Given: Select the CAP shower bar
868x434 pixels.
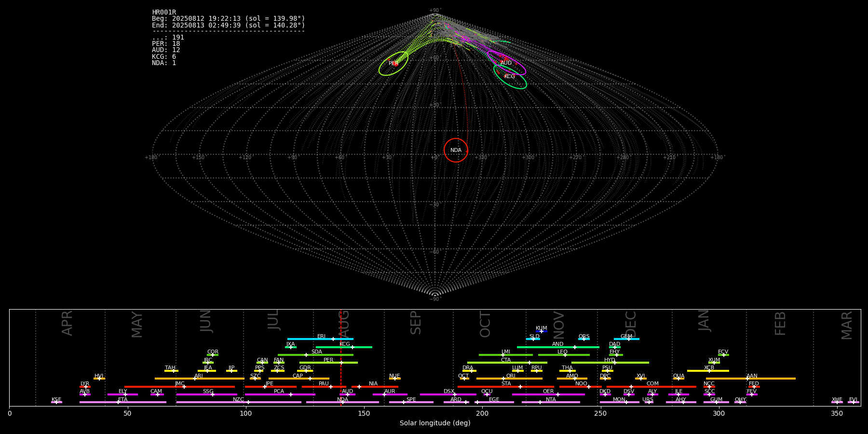Looking at the screenshot, I should [299, 379].
